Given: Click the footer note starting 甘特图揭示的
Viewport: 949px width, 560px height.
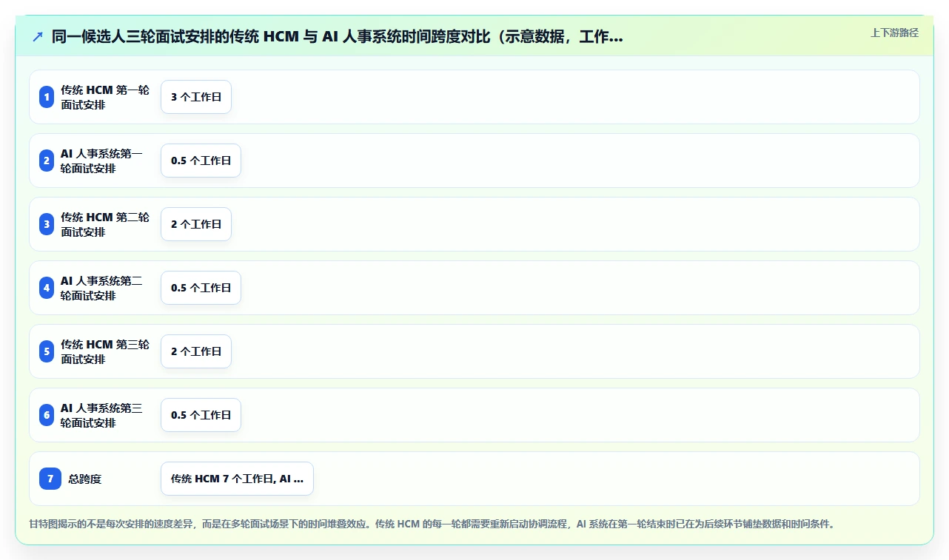Looking at the screenshot, I should (433, 524).
